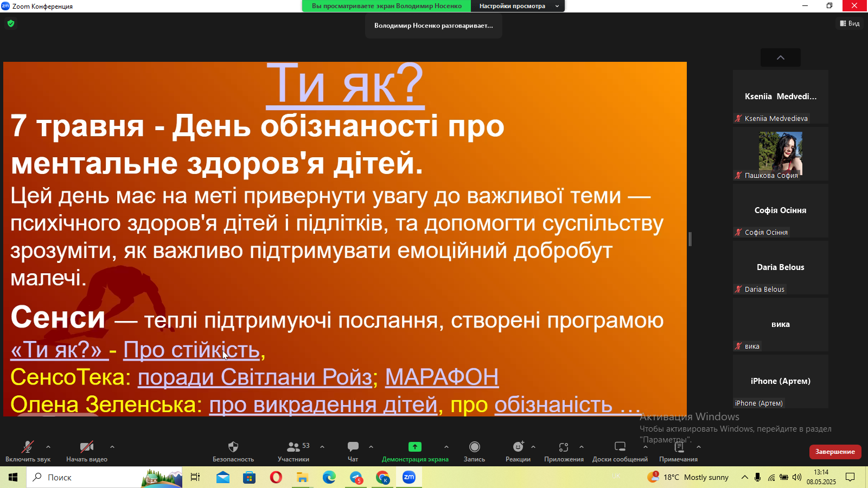The height and width of the screenshot is (488, 868).
Task: Open the МАРАФОН link
Action: [442, 377]
